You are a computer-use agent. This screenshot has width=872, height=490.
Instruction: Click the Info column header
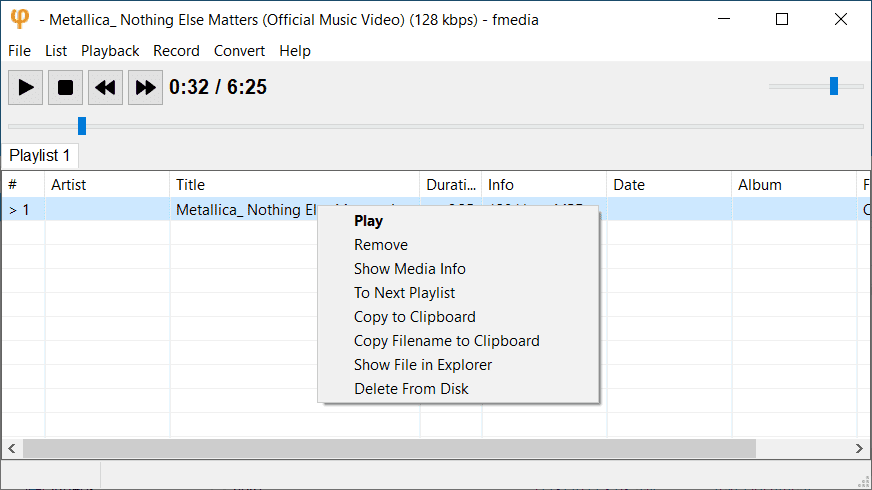pyautogui.click(x=544, y=185)
